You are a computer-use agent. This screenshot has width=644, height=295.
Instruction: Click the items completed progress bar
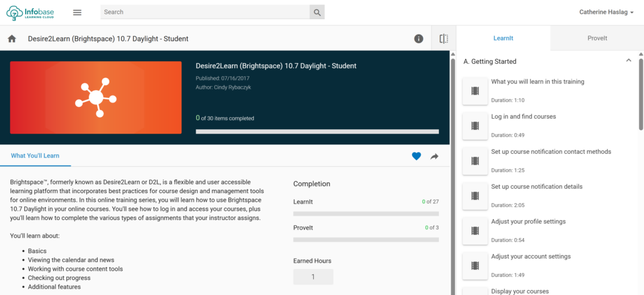pyautogui.click(x=317, y=132)
